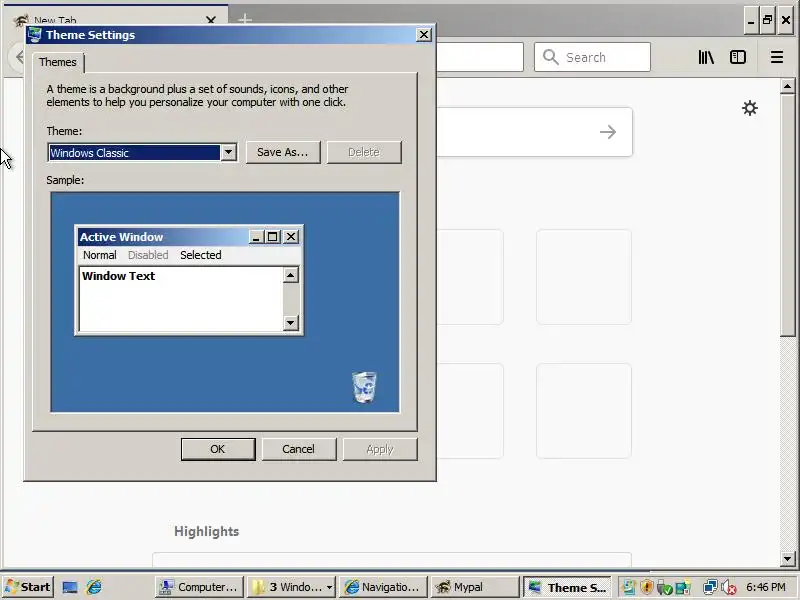Click the disabled Delete theme button

click(x=364, y=152)
